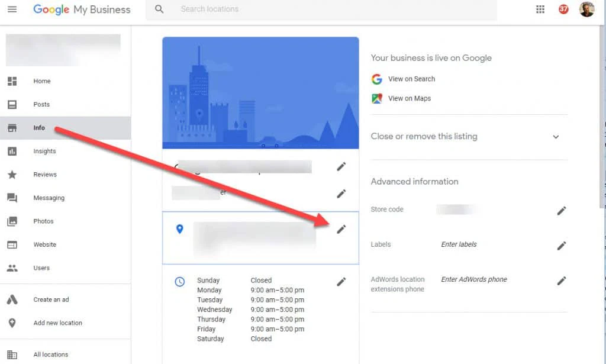Viewport: 606px width, 364px height.
Task: Expand Close or remove this listing
Action: tap(556, 137)
